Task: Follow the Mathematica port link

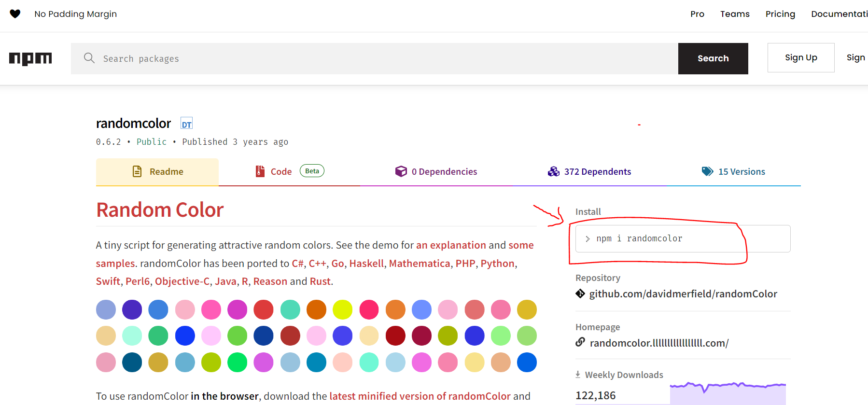Action: point(420,263)
